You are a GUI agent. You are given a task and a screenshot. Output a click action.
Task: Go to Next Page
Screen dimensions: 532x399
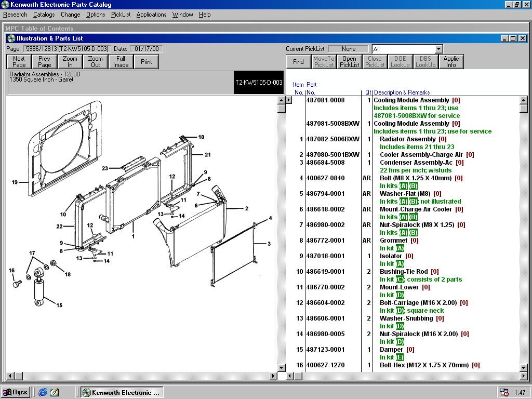click(x=19, y=62)
